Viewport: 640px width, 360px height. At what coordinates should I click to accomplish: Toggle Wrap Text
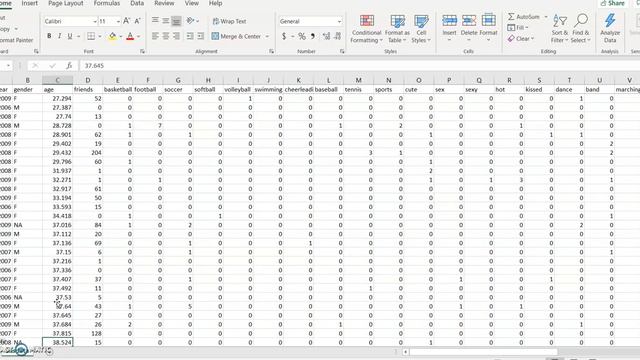(229, 21)
